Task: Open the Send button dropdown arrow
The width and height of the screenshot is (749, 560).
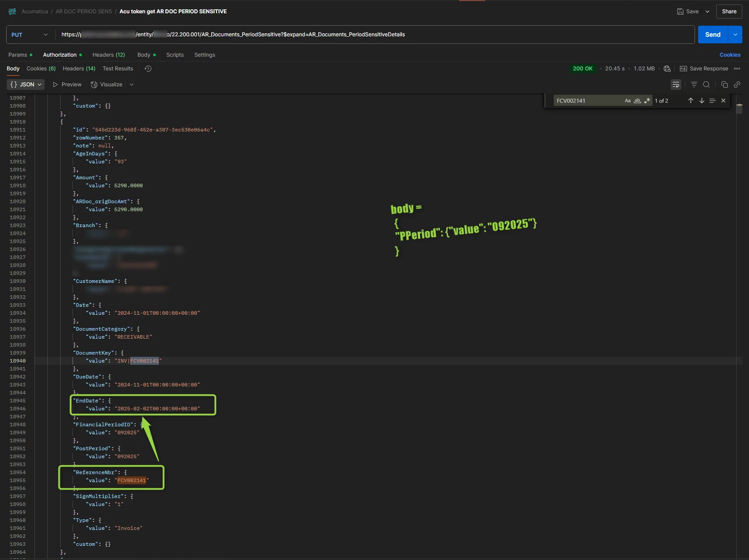Action: [x=735, y=35]
